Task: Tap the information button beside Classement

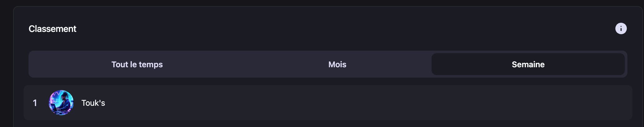Action: pyautogui.click(x=621, y=28)
